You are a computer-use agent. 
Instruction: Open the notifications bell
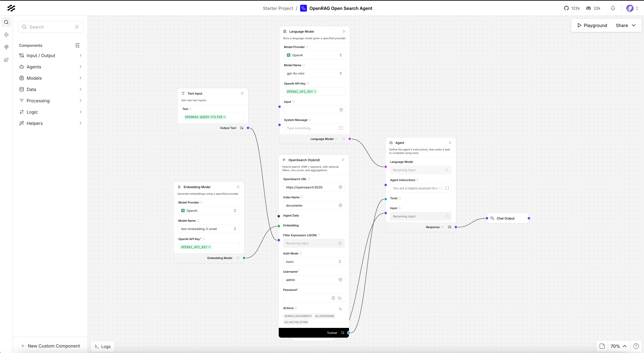point(613,8)
